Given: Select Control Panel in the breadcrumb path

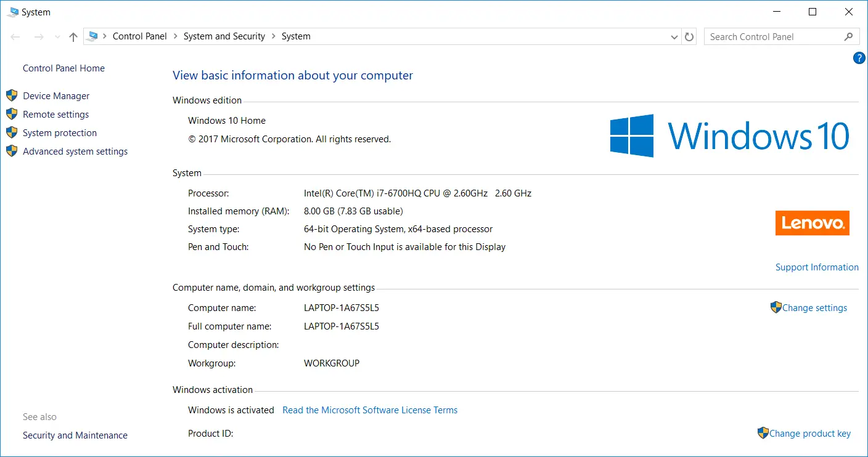Looking at the screenshot, I should coord(139,36).
